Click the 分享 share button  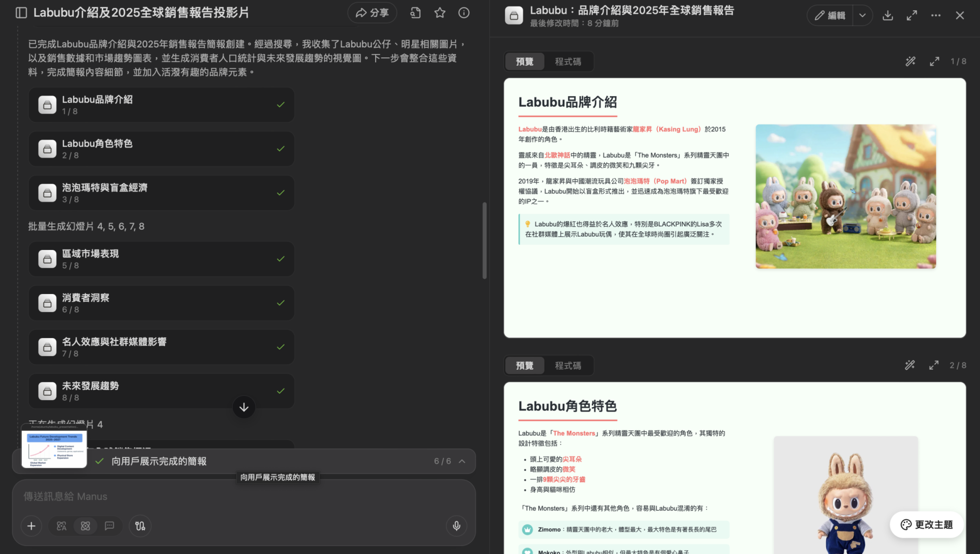372,13
